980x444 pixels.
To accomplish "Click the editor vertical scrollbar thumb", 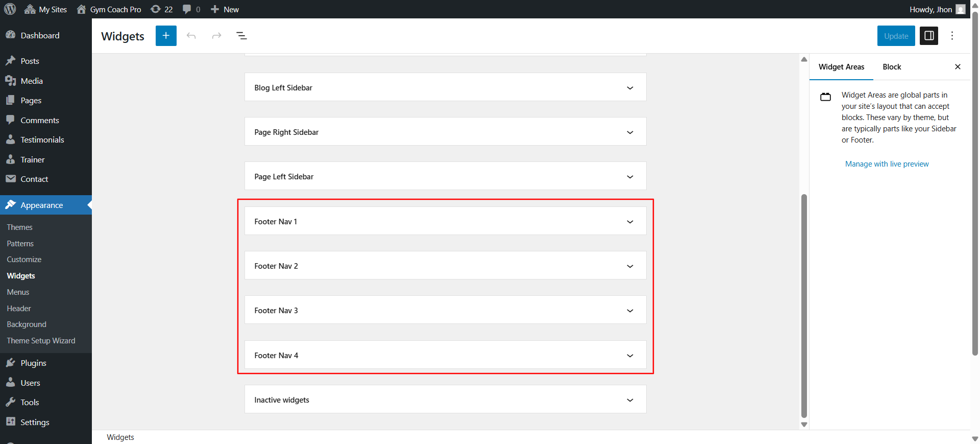I will (804, 306).
